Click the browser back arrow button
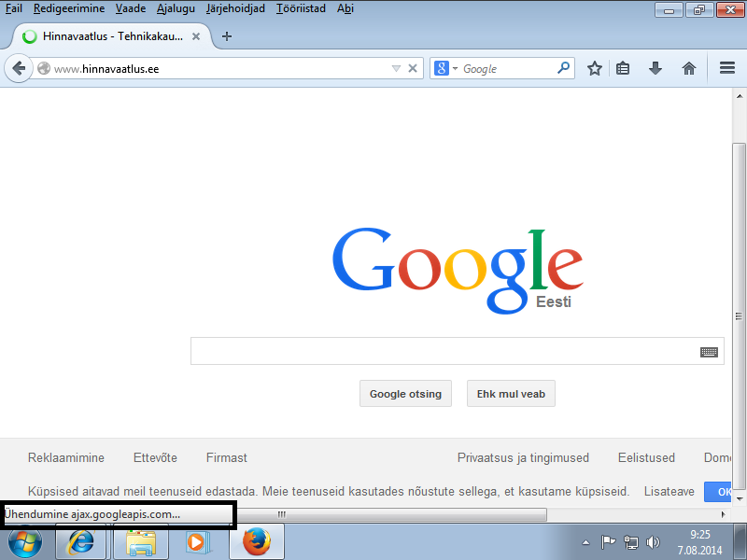This screenshot has width=747, height=560. click(18, 68)
